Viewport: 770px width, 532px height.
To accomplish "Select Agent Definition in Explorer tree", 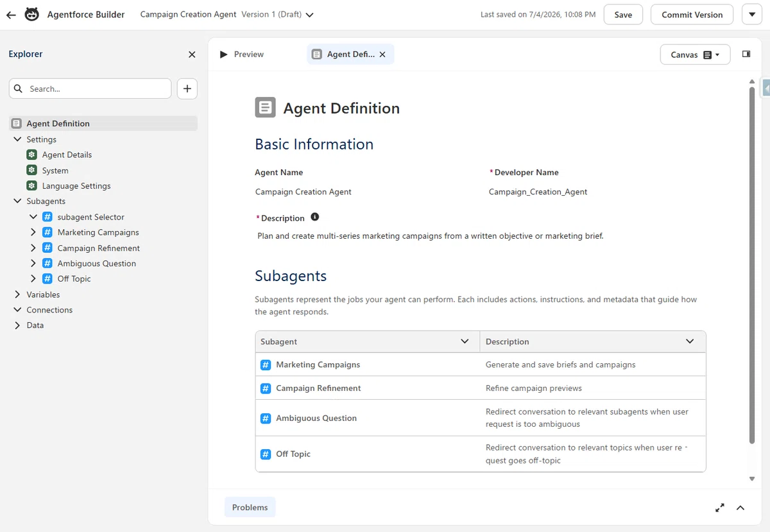I will tap(103, 123).
